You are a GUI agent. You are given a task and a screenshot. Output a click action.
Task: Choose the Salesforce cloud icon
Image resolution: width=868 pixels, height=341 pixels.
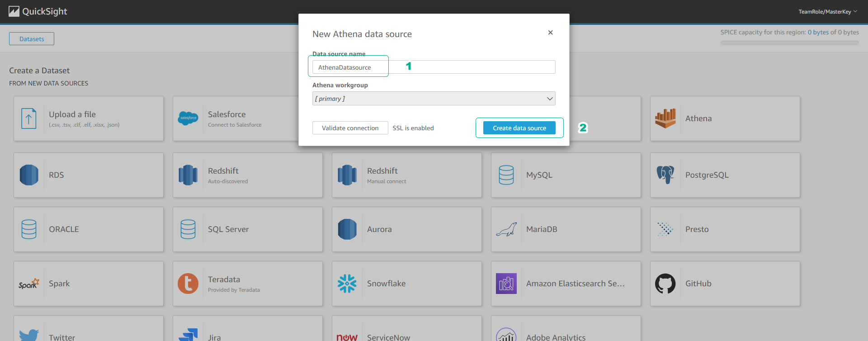point(188,118)
